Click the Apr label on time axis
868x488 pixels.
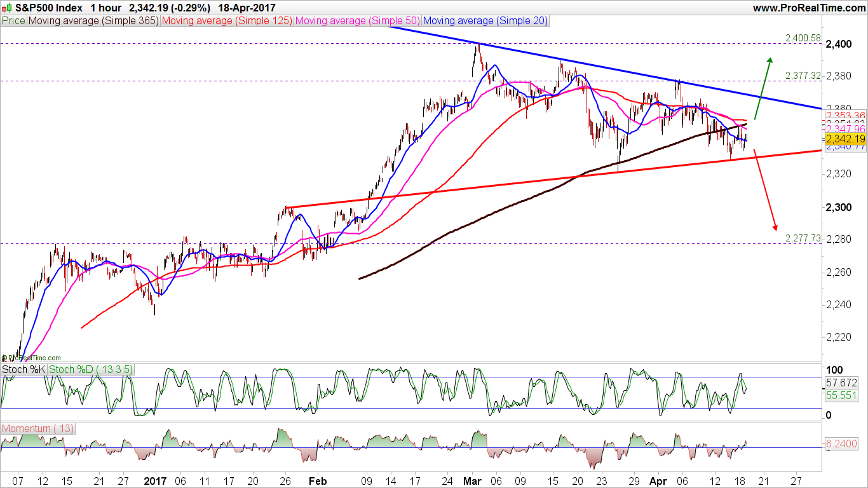pos(658,481)
